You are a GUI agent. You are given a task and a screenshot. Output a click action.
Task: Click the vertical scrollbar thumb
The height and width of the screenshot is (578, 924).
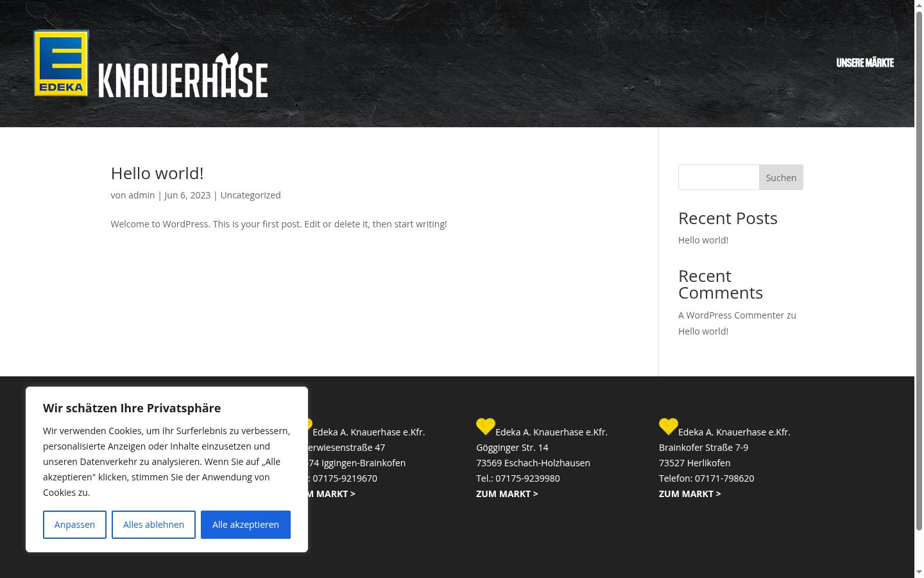[919, 270]
